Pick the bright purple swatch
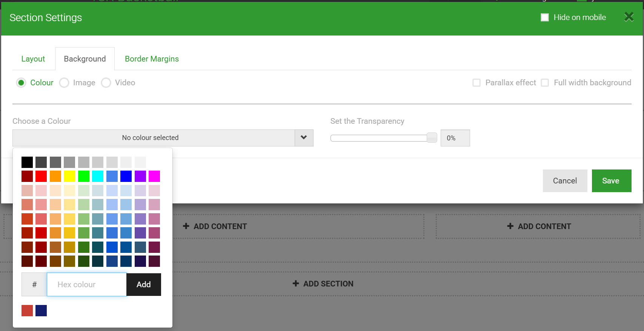The image size is (644, 331). pyautogui.click(x=140, y=176)
